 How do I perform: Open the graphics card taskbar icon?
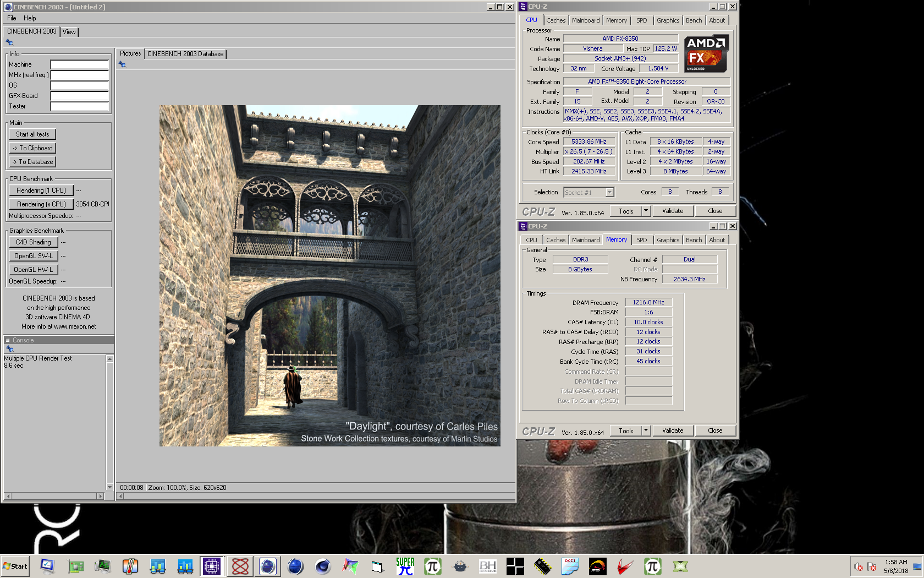(75, 566)
